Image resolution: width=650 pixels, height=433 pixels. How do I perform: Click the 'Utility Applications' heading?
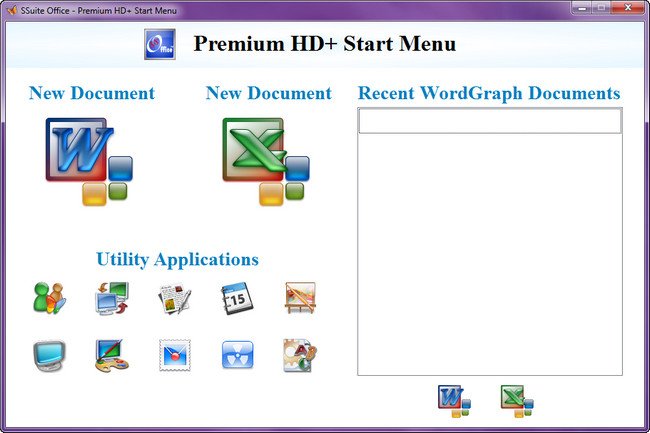pos(177,260)
